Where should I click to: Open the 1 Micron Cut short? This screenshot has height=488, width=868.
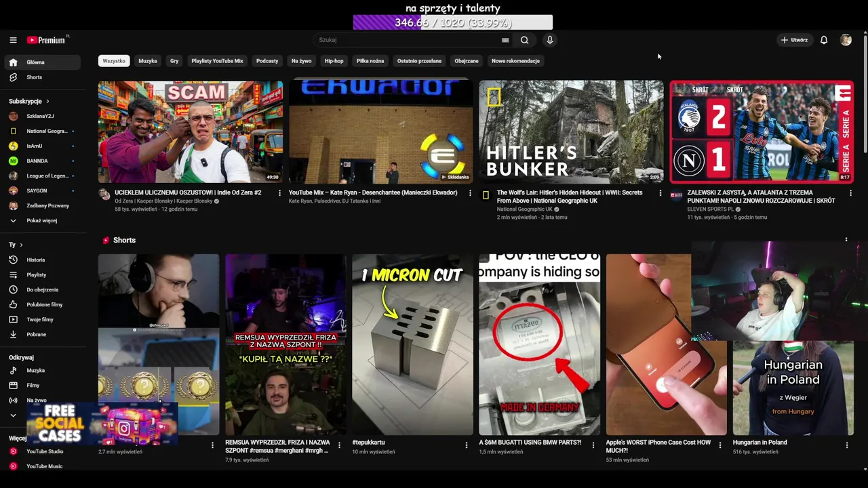tap(412, 344)
